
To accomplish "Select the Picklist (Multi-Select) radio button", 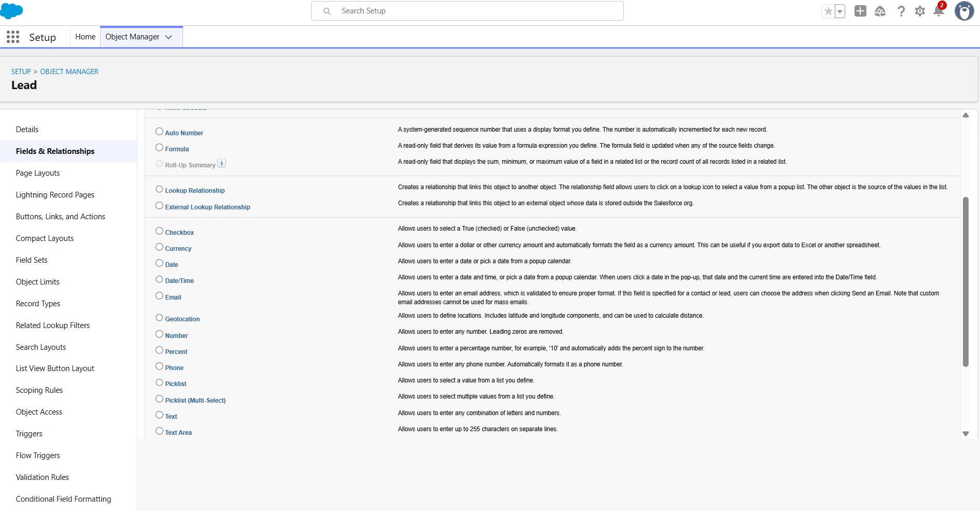I will pos(159,399).
